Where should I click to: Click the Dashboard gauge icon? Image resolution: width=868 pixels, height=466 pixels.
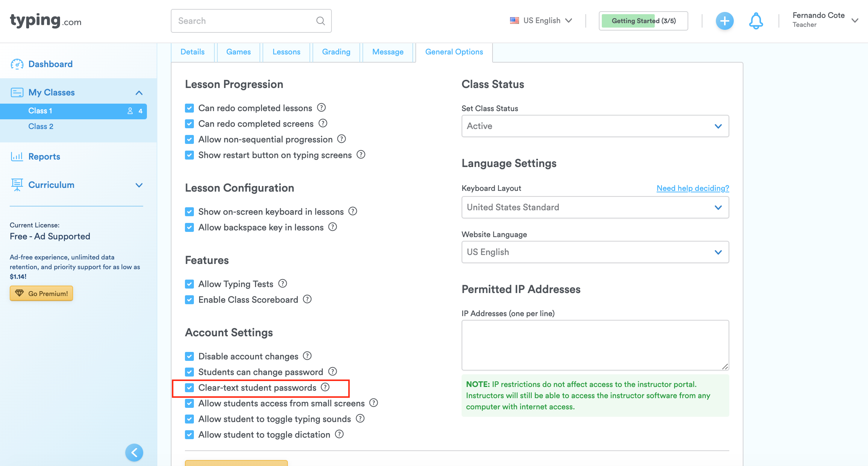click(17, 64)
